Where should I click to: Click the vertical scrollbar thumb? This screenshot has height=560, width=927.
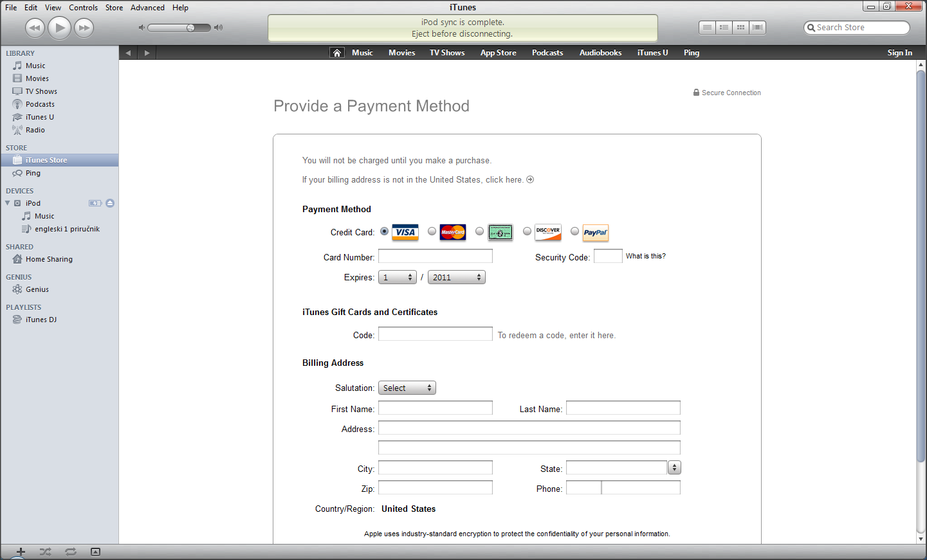(x=921, y=266)
